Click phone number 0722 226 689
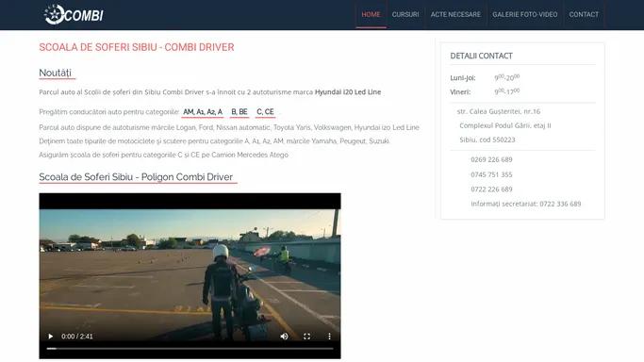This screenshot has width=644, height=362. click(x=491, y=189)
